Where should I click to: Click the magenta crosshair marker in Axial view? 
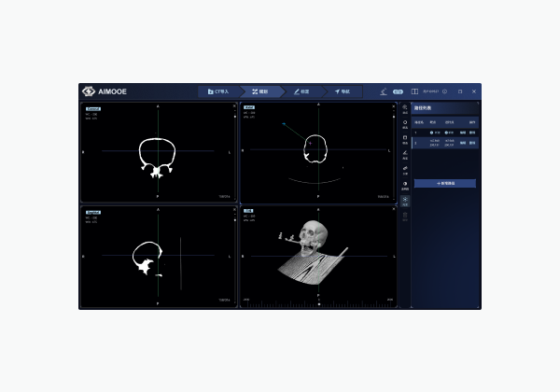point(311,143)
